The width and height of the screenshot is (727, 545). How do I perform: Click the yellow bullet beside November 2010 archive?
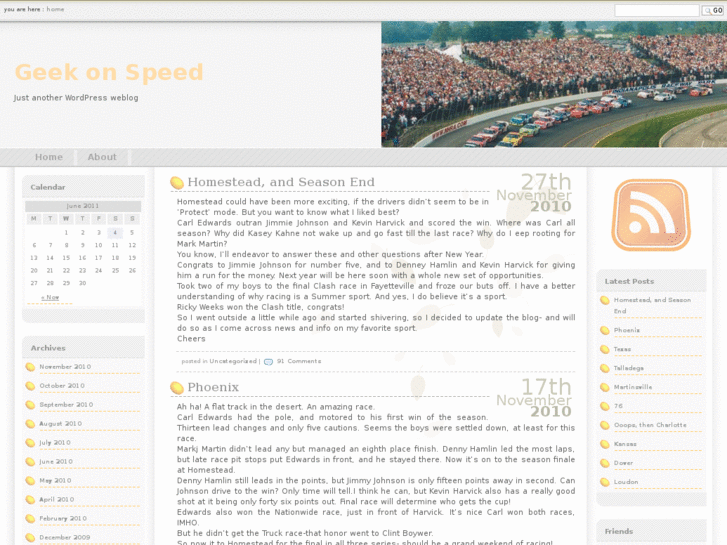pyautogui.click(x=30, y=367)
